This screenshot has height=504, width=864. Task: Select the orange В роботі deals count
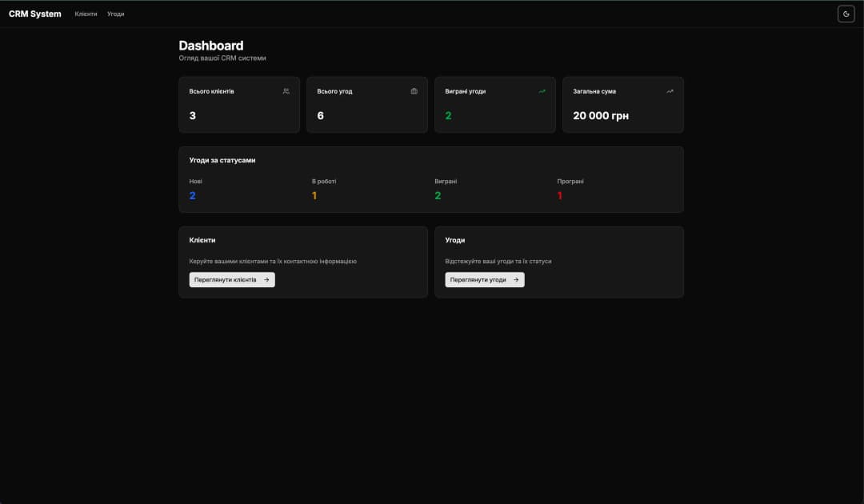[314, 196]
